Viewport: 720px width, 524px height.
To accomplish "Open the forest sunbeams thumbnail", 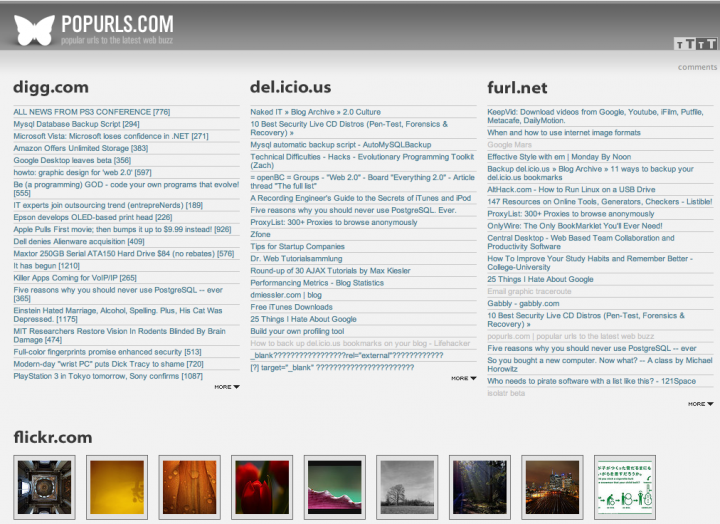I will 480,487.
